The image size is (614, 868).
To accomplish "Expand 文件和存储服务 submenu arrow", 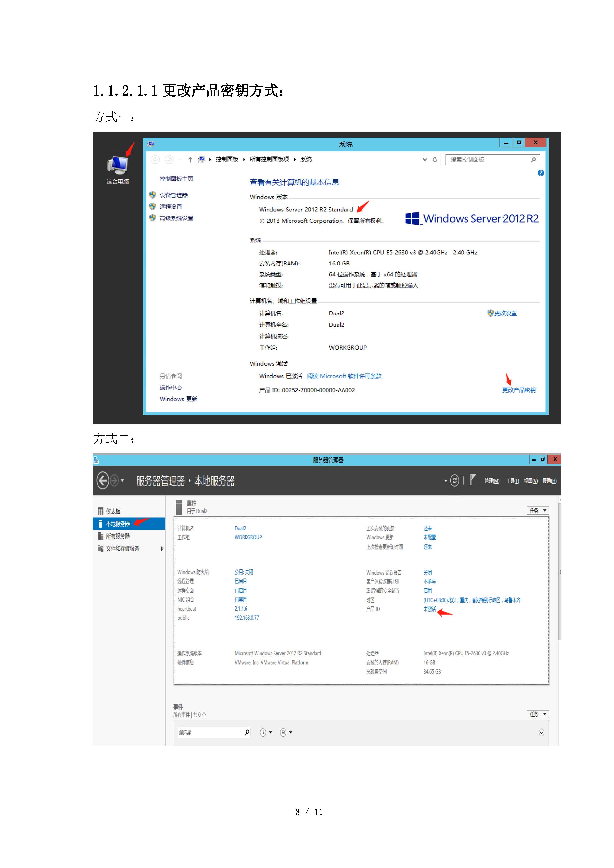I will point(162,549).
